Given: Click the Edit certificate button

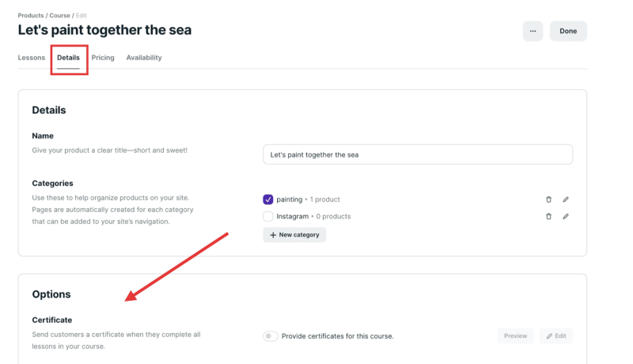Looking at the screenshot, I should (555, 336).
